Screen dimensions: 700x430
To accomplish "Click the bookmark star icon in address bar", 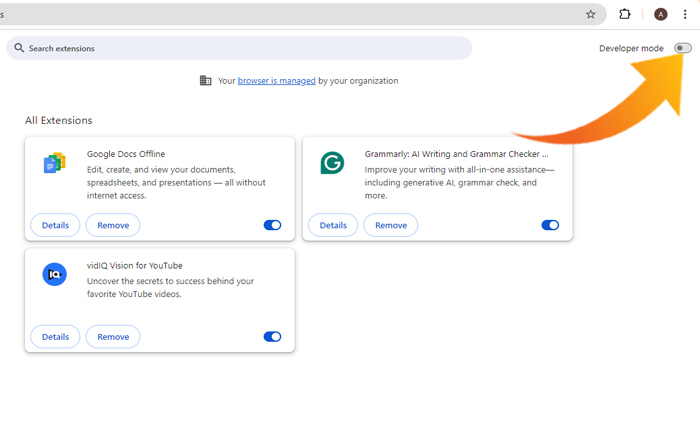I will point(590,14).
